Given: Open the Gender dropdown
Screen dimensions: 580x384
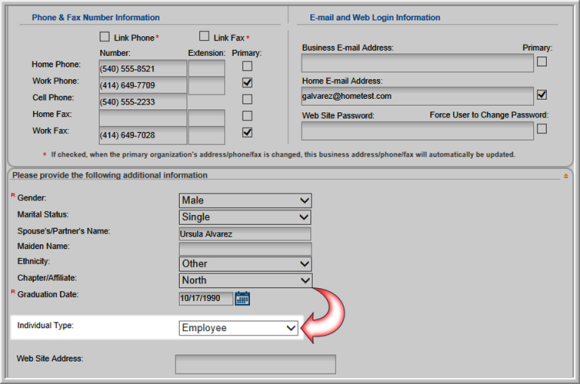Looking at the screenshot, I should point(245,201).
